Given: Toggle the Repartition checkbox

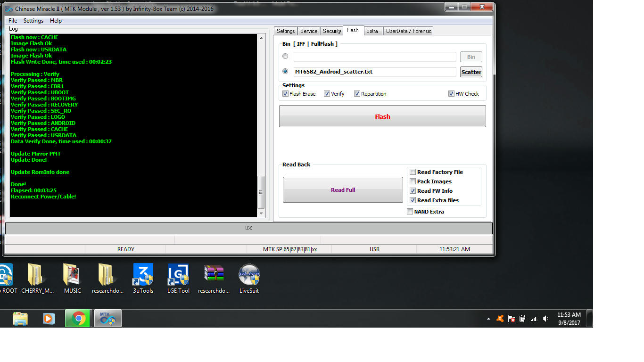Looking at the screenshot, I should 357,94.
